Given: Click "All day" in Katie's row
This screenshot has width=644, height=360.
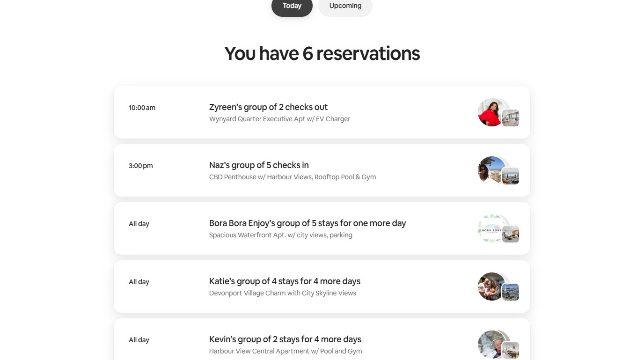Looking at the screenshot, I should point(139,282).
